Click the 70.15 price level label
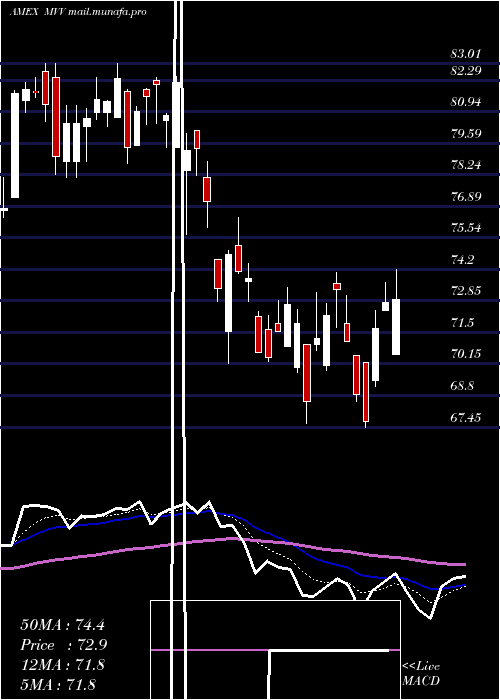The width and height of the screenshot is (500, 700). (x=466, y=354)
